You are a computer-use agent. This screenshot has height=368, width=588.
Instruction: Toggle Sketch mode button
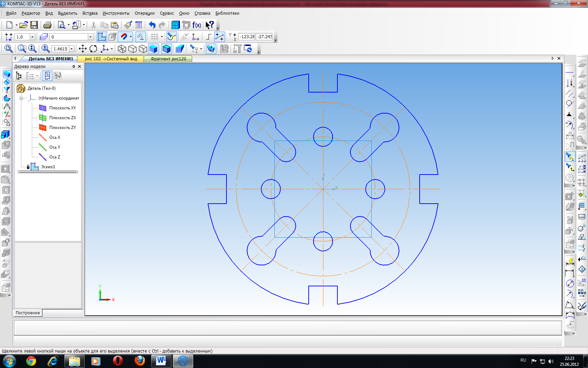tap(102, 37)
